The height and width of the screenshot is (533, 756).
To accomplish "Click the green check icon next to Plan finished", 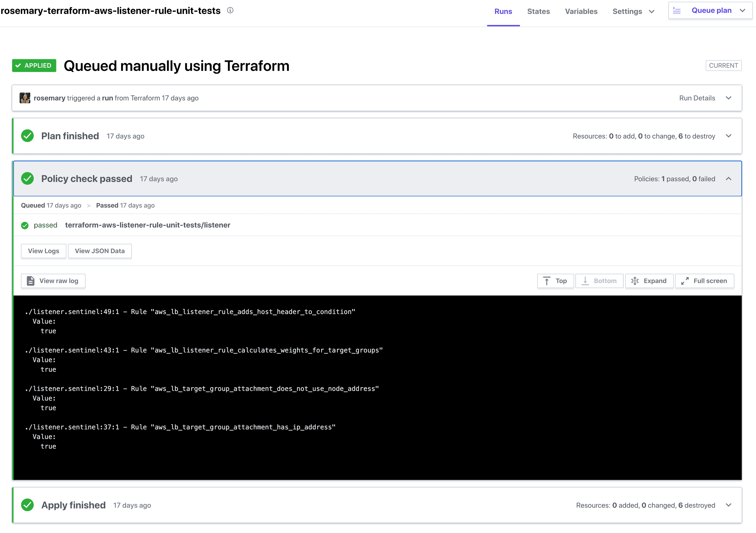I will point(27,136).
